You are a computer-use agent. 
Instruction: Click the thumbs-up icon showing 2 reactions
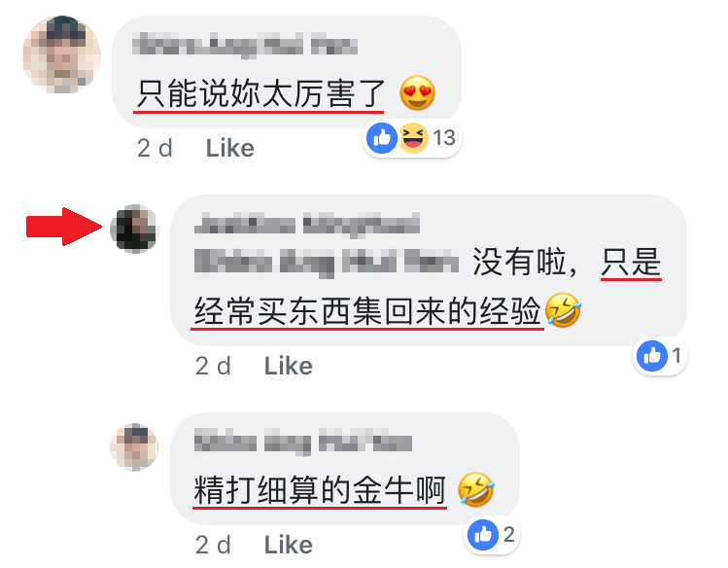click(483, 535)
